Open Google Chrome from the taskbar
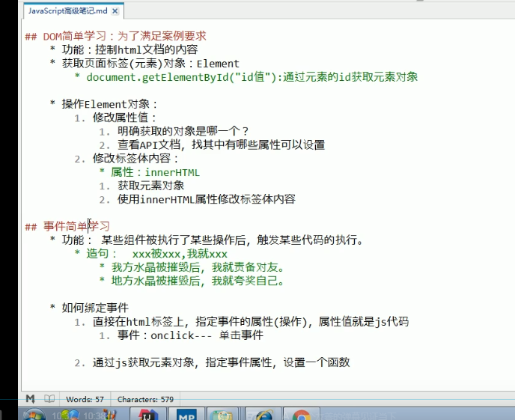The height and width of the screenshot is (420, 515). click(x=302, y=415)
